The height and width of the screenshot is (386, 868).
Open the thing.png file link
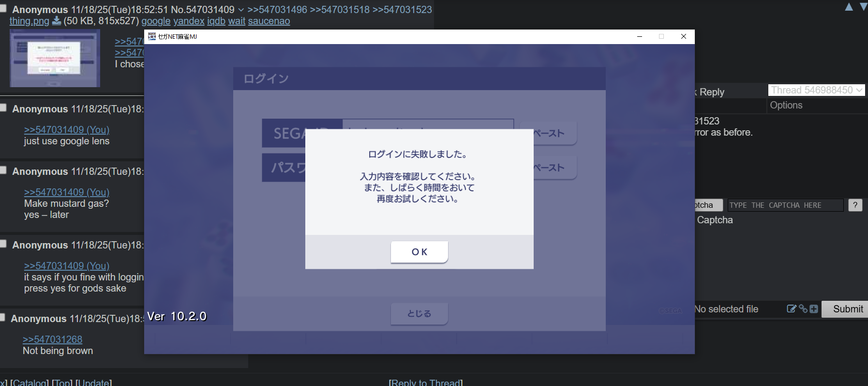point(30,21)
